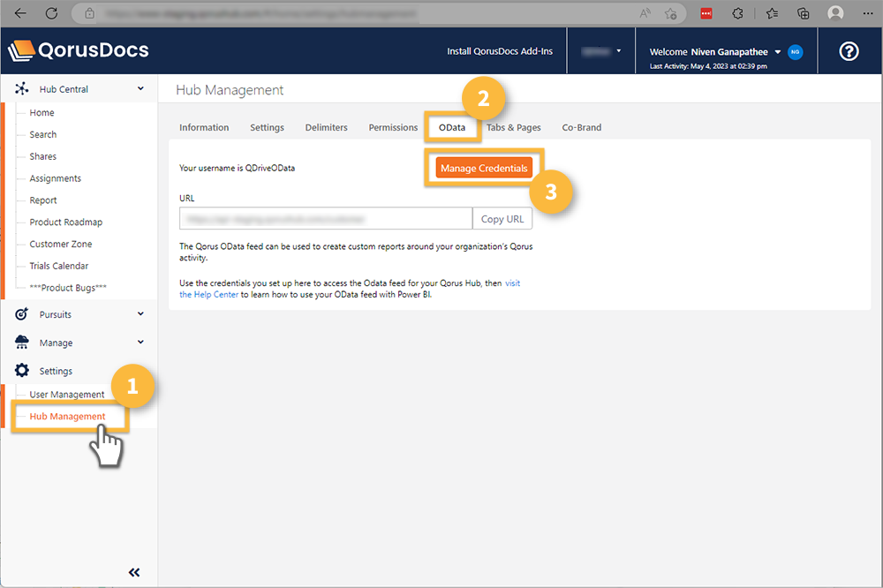The image size is (883, 588).
Task: Switch to the Settings tab
Action: click(x=267, y=127)
